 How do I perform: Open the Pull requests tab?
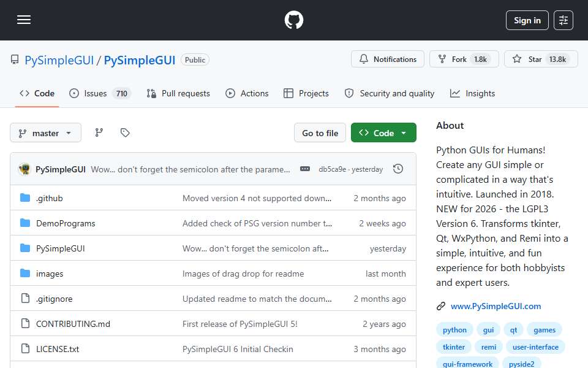point(178,93)
